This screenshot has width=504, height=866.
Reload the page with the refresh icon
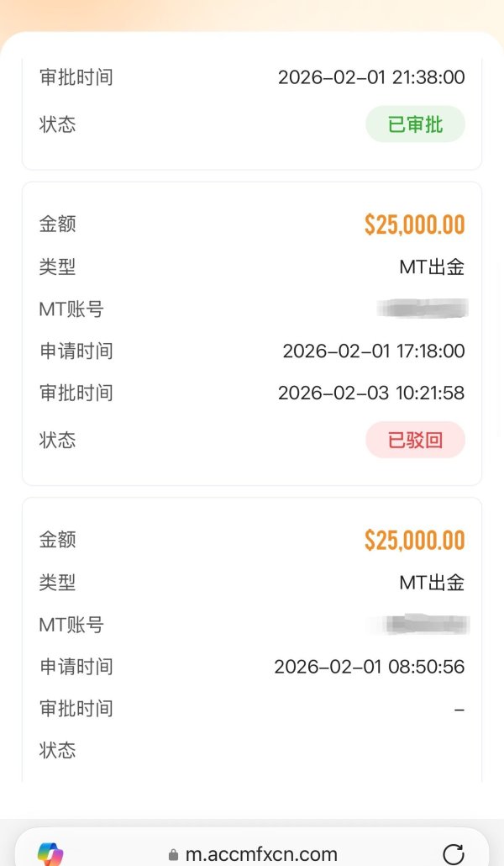tap(454, 853)
